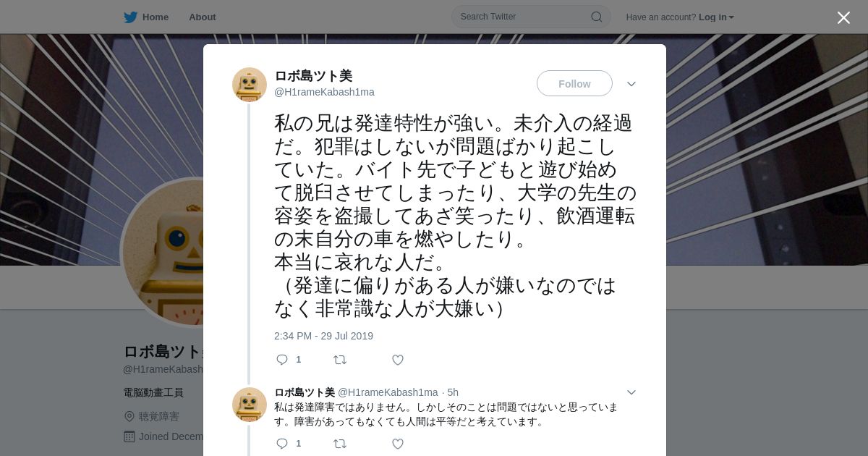Click the search magnifier icon

pos(597,17)
